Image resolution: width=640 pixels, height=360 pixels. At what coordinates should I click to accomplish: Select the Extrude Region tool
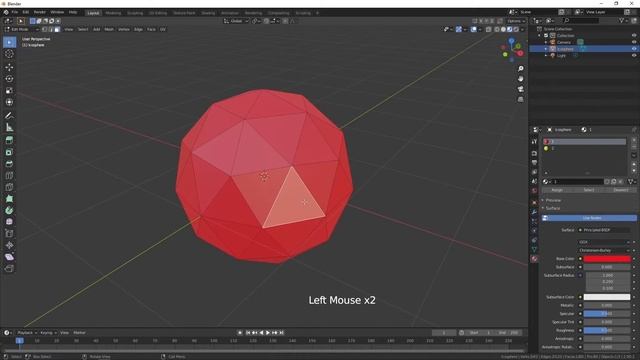[9, 140]
